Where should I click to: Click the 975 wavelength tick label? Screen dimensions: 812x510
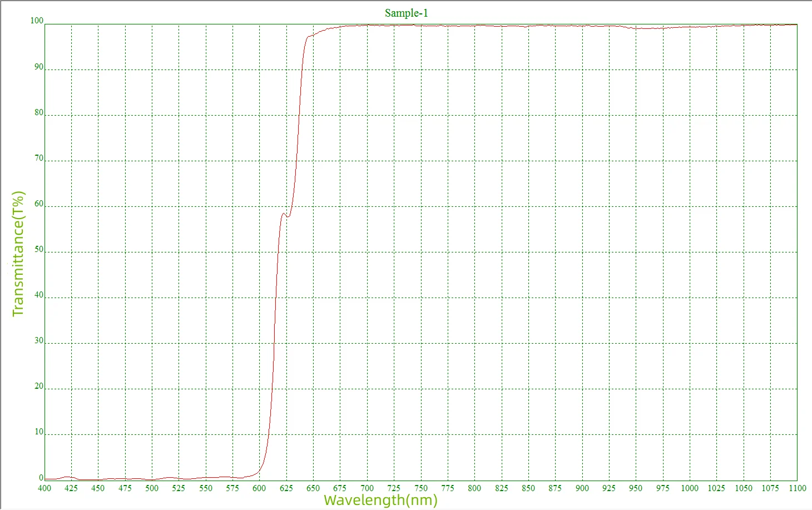[663, 488]
